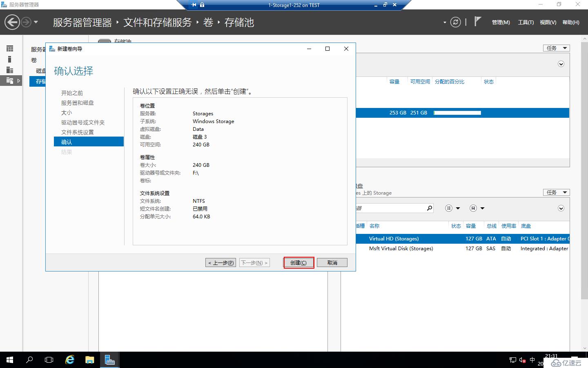Screen dimensions: 588x368
Task: Open File Explorer from taskbar
Action: tap(89, 360)
